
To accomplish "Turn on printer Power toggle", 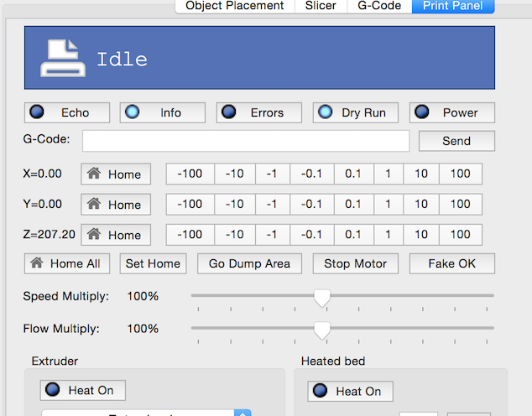I will coord(451,112).
